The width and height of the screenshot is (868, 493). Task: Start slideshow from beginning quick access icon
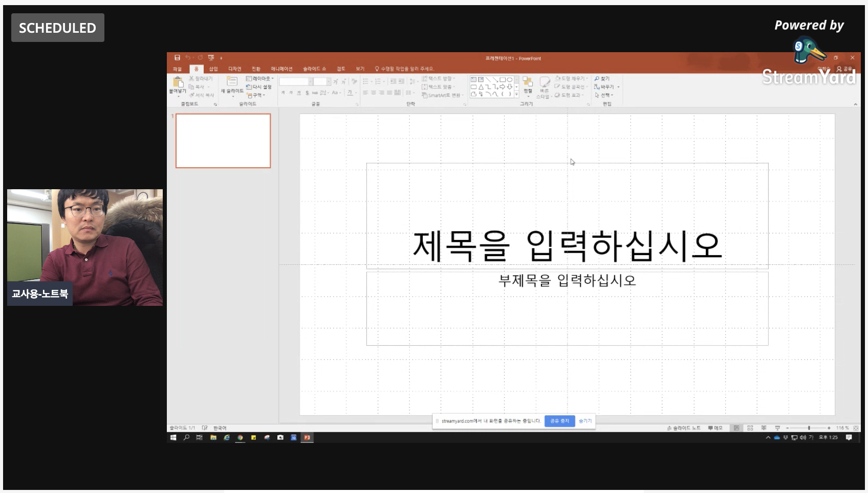[211, 58]
